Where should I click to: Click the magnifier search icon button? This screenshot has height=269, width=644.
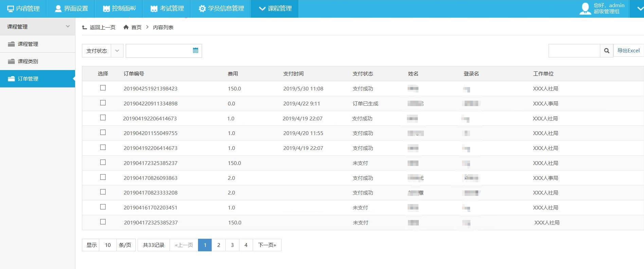607,51
